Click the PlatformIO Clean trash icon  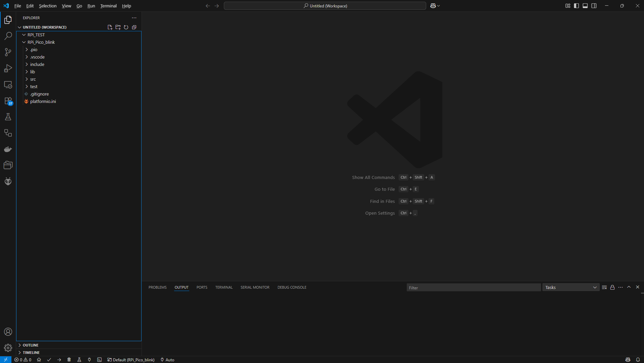[69, 360]
